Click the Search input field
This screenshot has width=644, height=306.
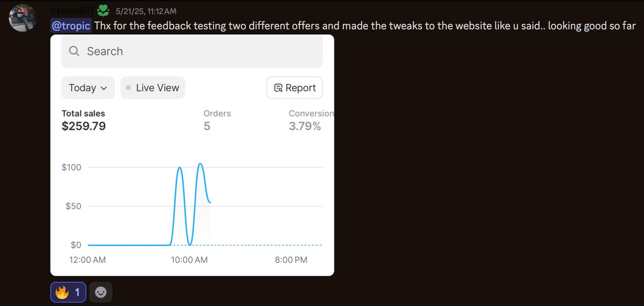(192, 51)
